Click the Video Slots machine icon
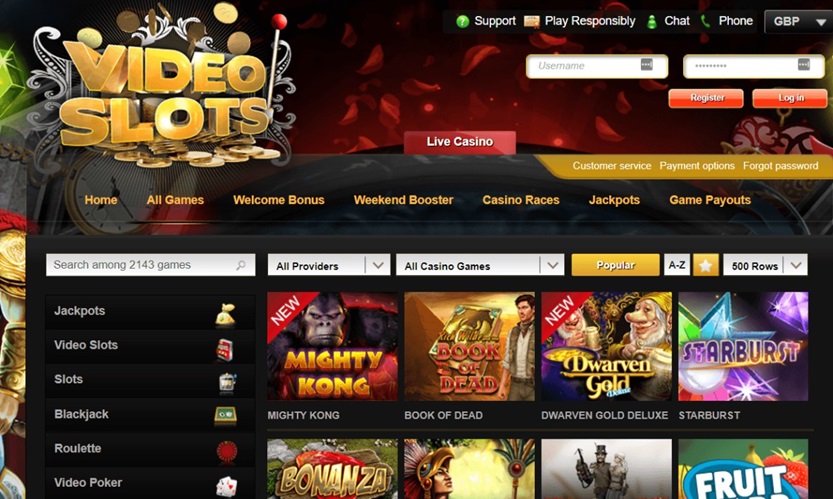The width and height of the screenshot is (833, 499). click(x=225, y=350)
